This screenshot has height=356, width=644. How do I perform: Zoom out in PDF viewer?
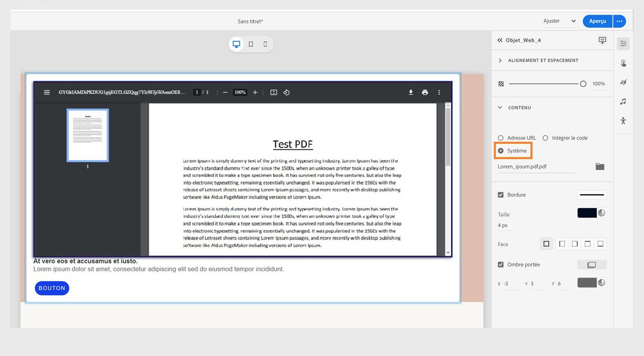(225, 92)
